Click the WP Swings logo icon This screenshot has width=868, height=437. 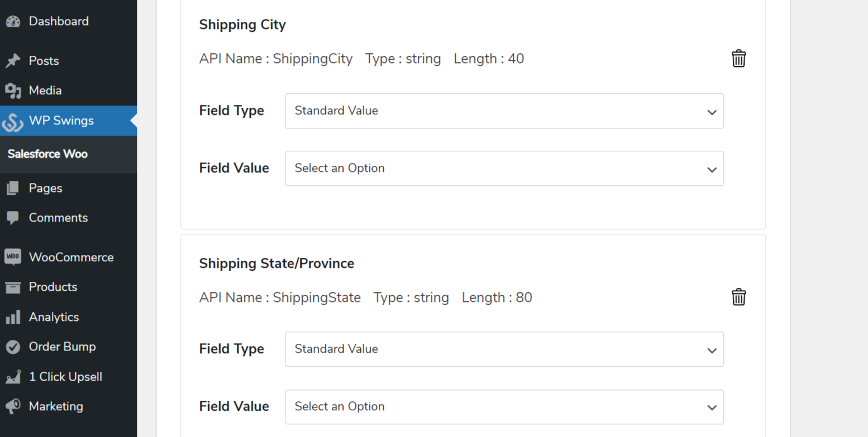click(x=12, y=122)
